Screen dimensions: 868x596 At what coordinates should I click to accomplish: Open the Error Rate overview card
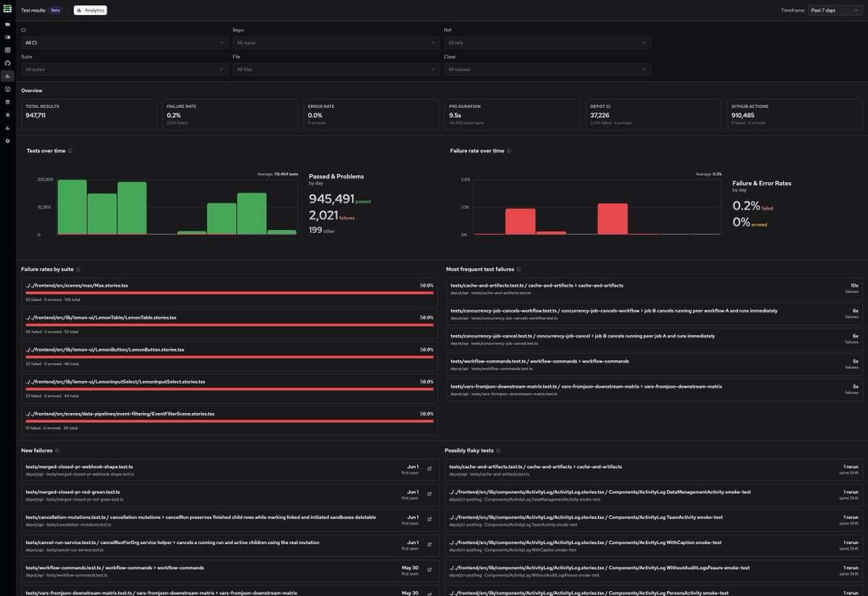coord(371,115)
